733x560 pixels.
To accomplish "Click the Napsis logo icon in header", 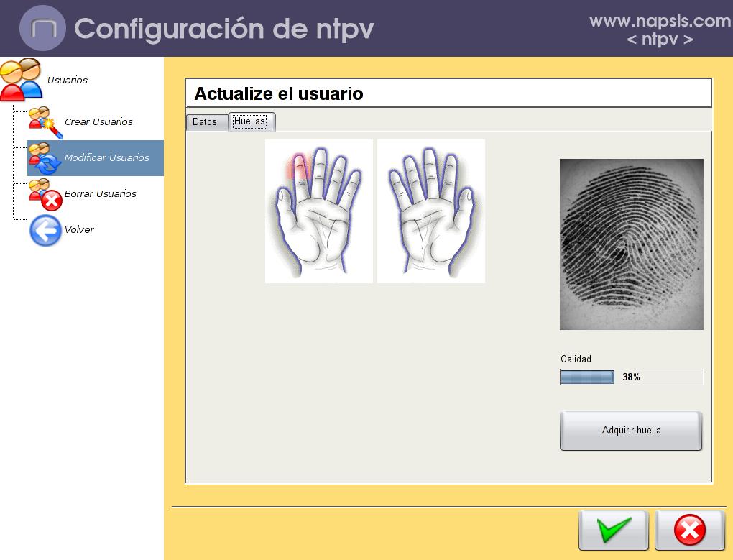I will coord(43,29).
